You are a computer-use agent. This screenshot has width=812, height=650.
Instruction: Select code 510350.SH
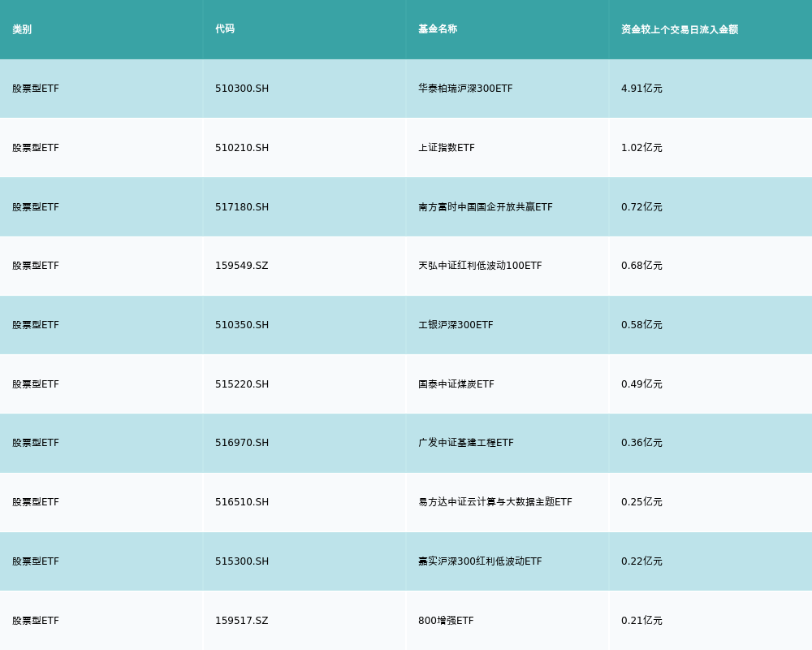242,325
